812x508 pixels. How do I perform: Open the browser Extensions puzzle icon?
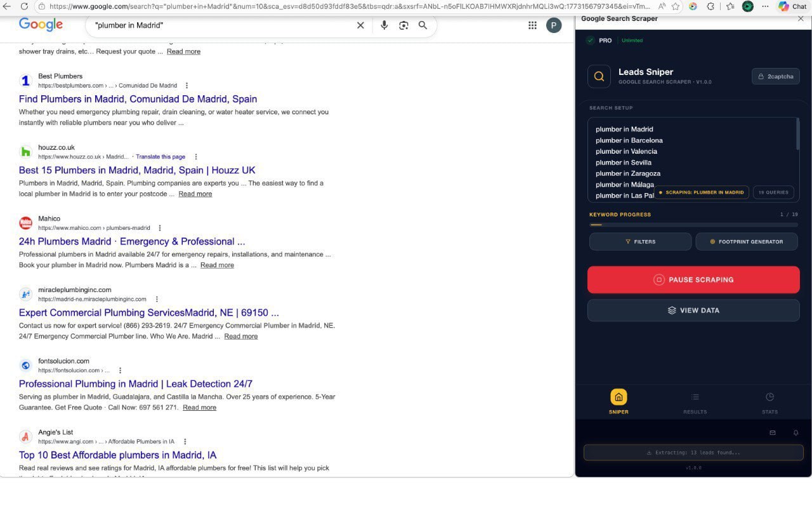pyautogui.click(x=710, y=6)
